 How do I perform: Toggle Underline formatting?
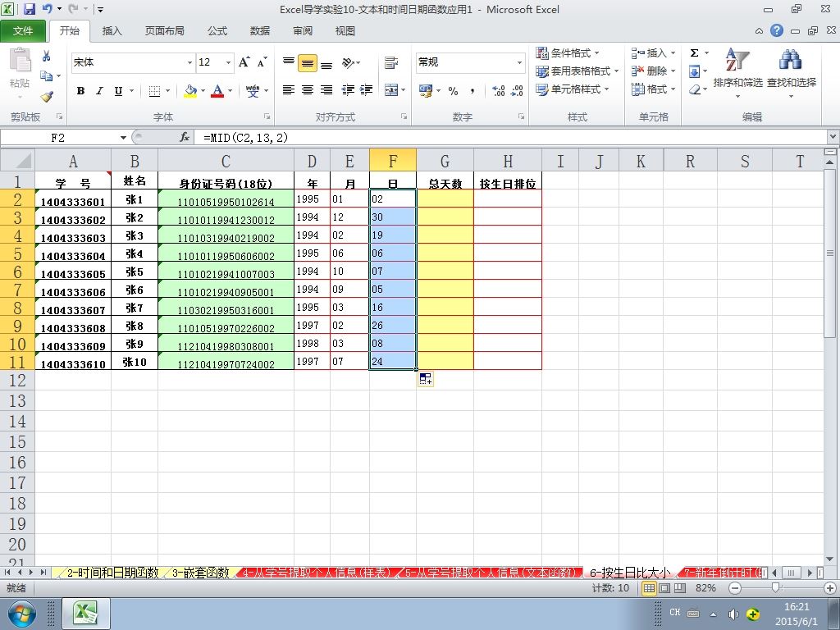(x=118, y=91)
